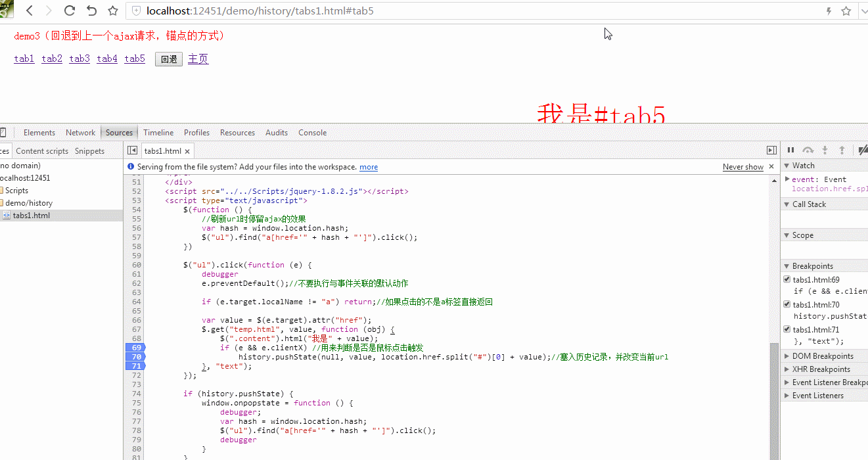Close the tabs1.html editor tab
The image size is (868, 460).
click(x=187, y=151)
